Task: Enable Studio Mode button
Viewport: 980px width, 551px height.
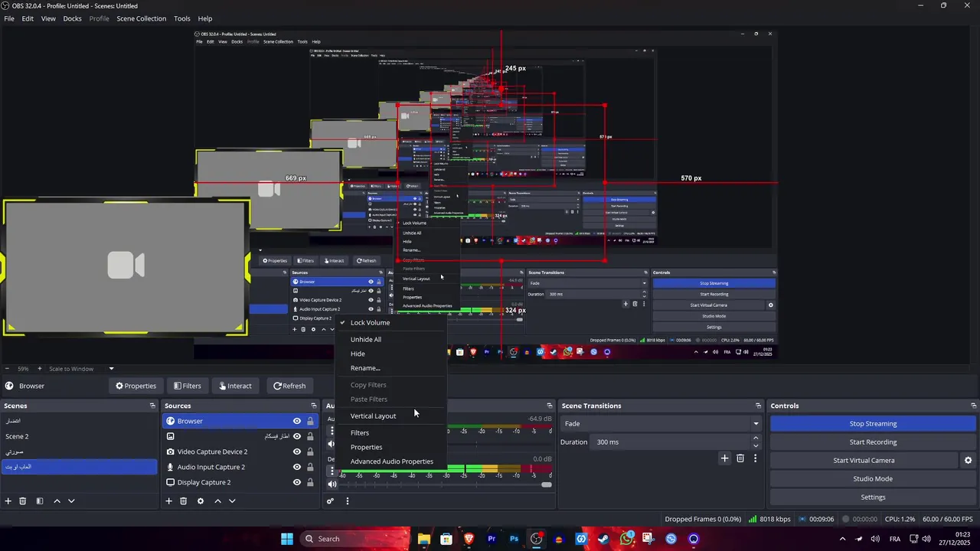Action: [873, 479]
